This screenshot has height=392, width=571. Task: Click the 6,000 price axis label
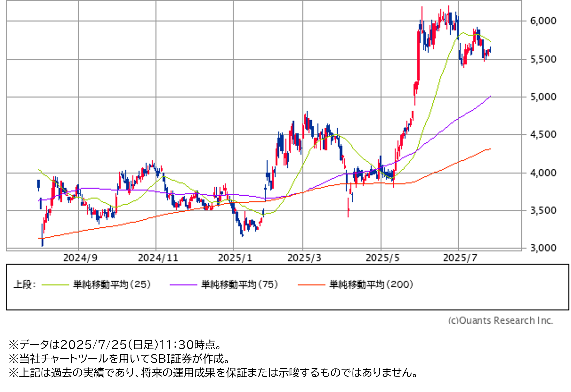tap(543, 21)
